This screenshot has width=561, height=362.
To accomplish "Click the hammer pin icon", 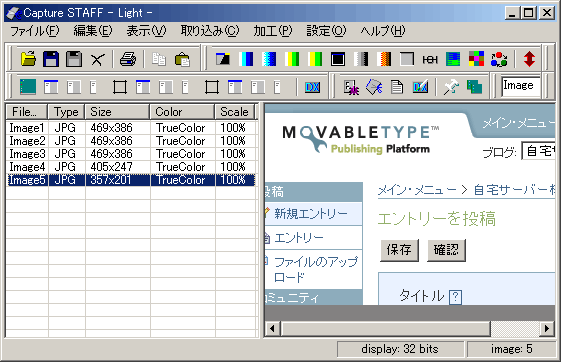I will [x=451, y=87].
